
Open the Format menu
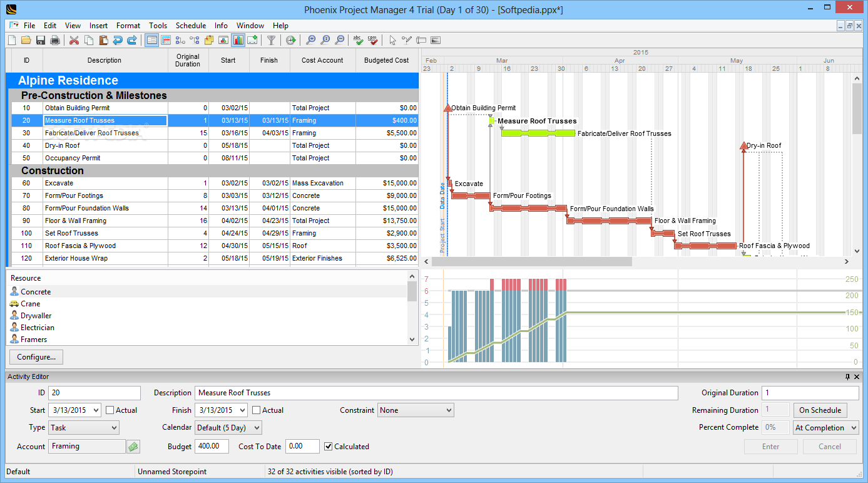[128, 26]
